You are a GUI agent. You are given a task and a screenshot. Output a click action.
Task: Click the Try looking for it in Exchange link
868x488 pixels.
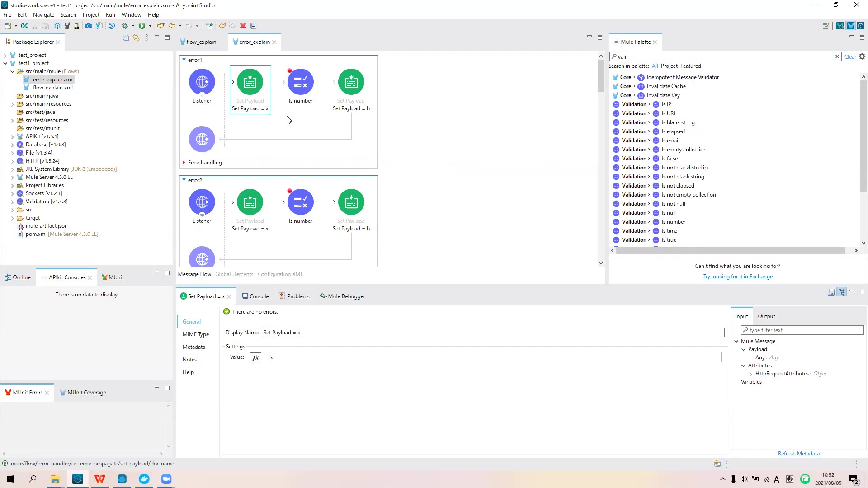click(x=738, y=277)
